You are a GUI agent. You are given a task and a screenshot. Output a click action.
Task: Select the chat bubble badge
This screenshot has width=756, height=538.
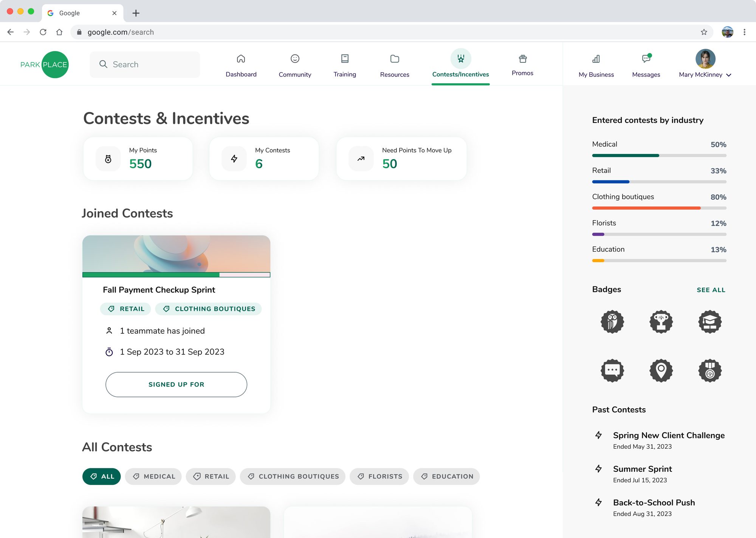(x=612, y=370)
